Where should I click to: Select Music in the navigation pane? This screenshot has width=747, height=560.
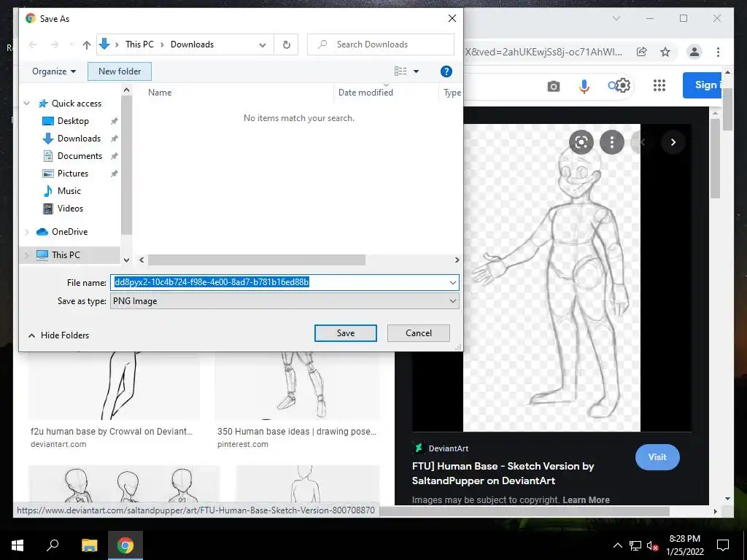[69, 191]
